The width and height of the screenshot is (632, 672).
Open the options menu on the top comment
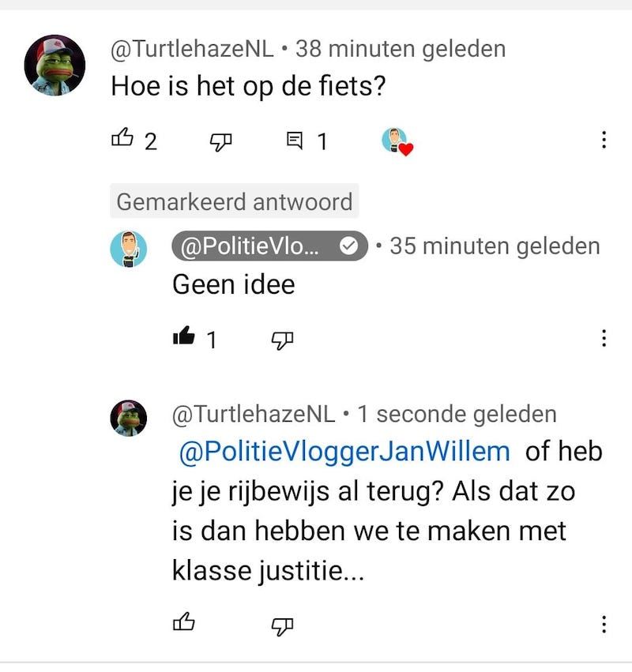coord(606,141)
